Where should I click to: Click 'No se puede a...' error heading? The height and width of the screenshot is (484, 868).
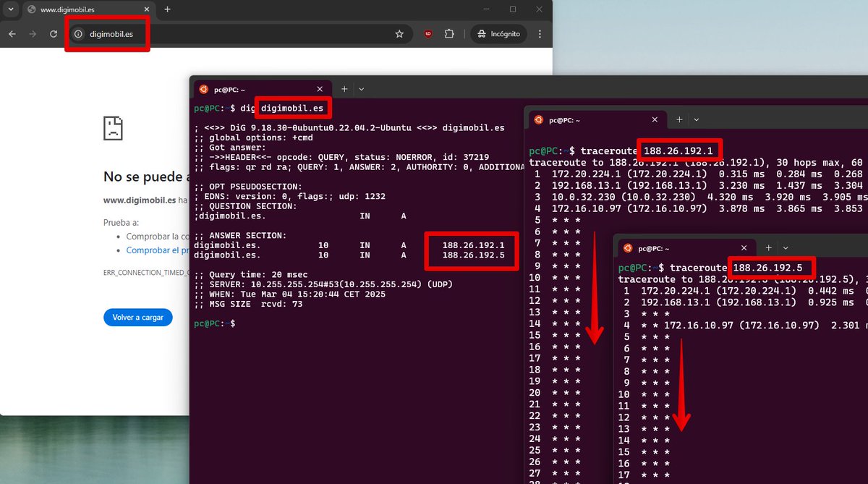[148, 176]
